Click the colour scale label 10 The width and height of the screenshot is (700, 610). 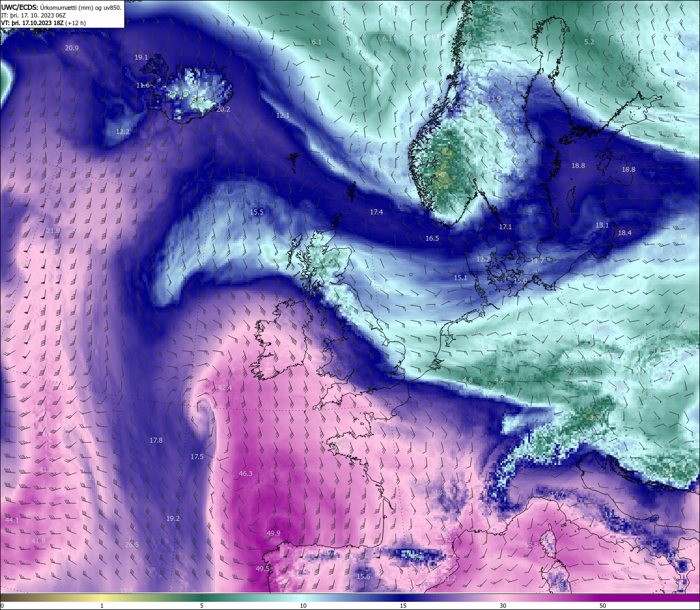pyautogui.click(x=303, y=606)
